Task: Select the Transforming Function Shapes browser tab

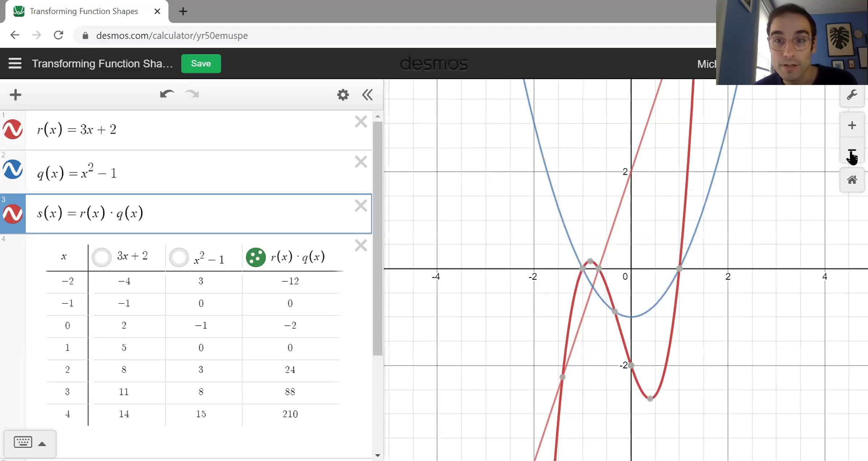Action: [84, 11]
